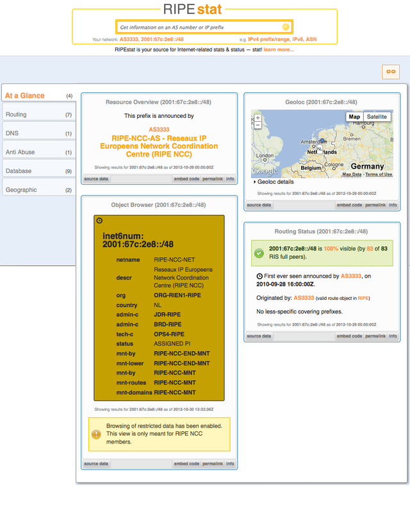
Task: Click the RIPEstat logo
Action: coord(192,9)
